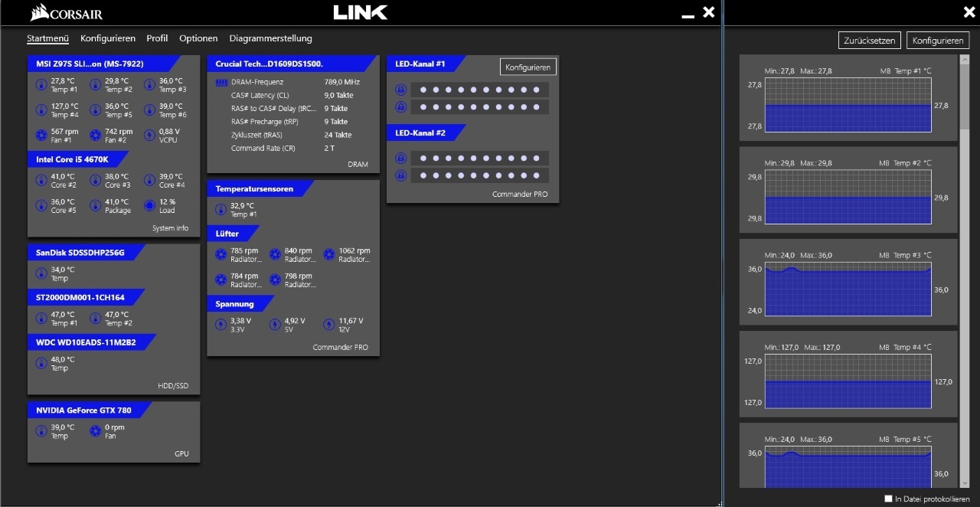The height and width of the screenshot is (507, 980).
Task: Toggle the lower strip lock in LED-Kanal #2
Action: pyautogui.click(x=400, y=176)
